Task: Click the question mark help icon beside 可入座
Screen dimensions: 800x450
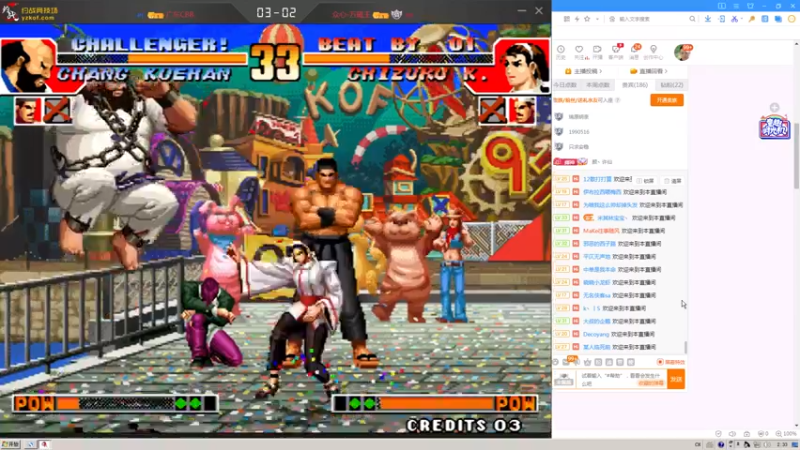Action: tap(617, 100)
